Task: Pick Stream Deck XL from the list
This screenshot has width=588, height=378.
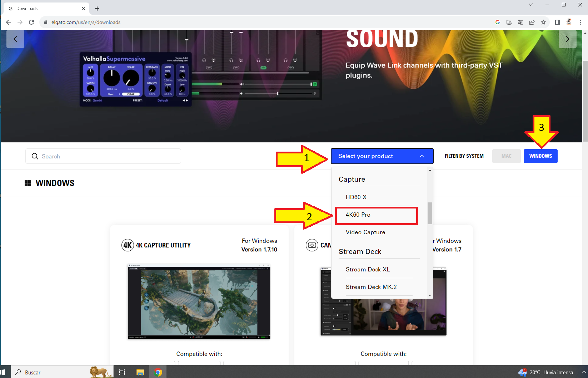Action: (x=368, y=269)
